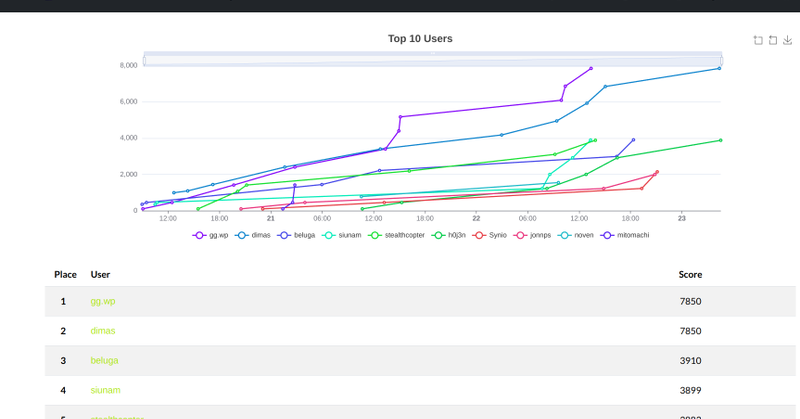Click the 8,000 y-axis label

pos(129,65)
